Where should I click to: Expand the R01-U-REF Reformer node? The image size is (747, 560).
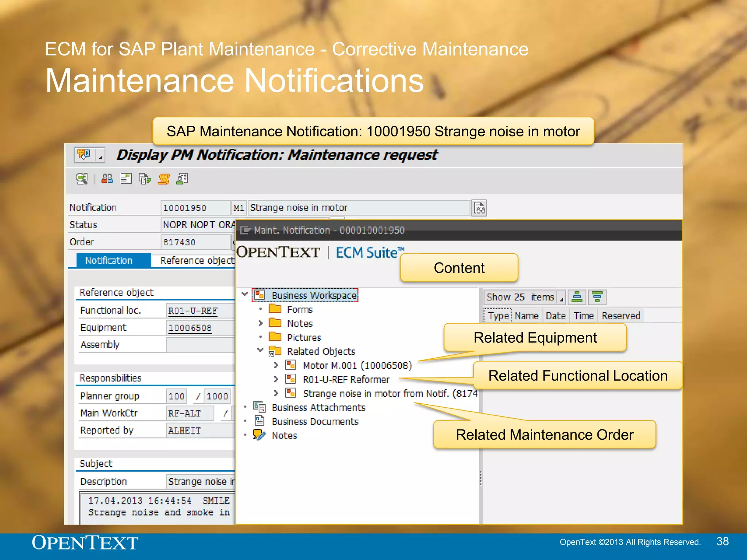276,379
